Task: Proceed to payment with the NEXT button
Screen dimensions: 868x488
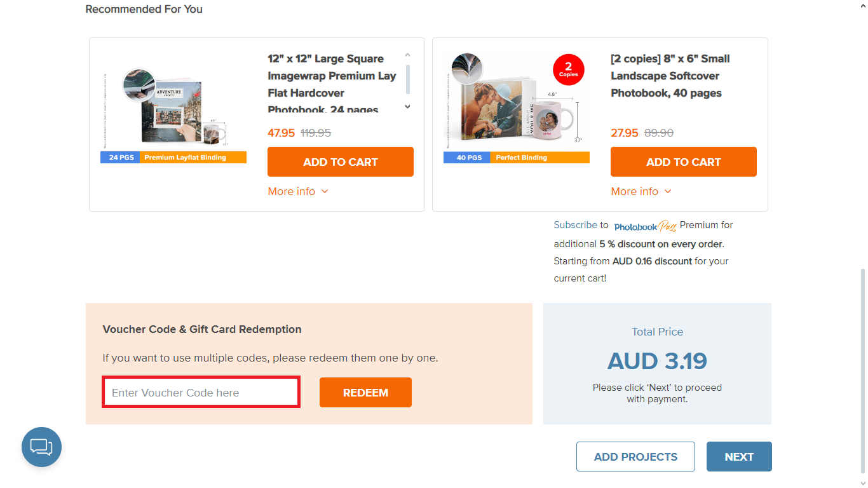Action: pos(738,456)
